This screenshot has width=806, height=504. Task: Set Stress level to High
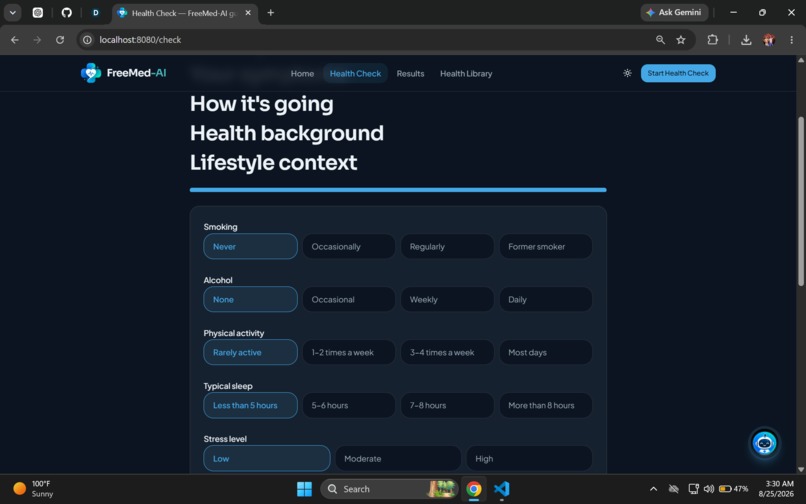529,458
